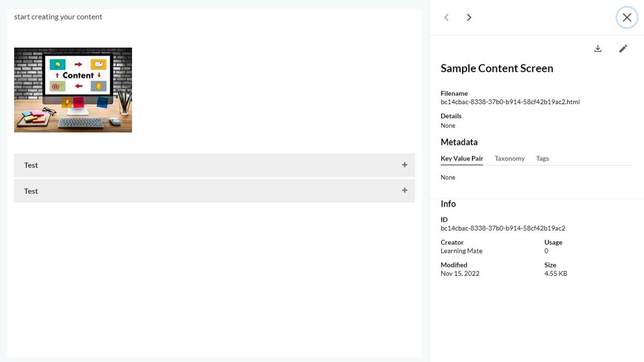Open the second Test accordion row label
The image size is (644, 362).
31,191
